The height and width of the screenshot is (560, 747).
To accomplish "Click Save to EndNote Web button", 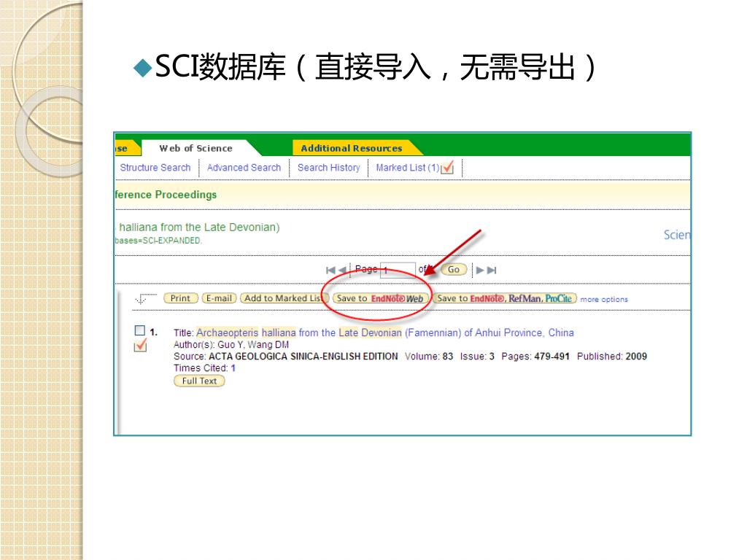I will pyautogui.click(x=380, y=298).
